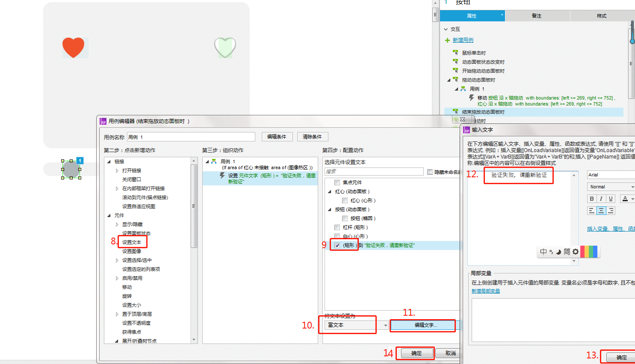Check the 按钮 (椭圆) checkbox
This screenshot has width=635, height=364.
click(x=345, y=218)
